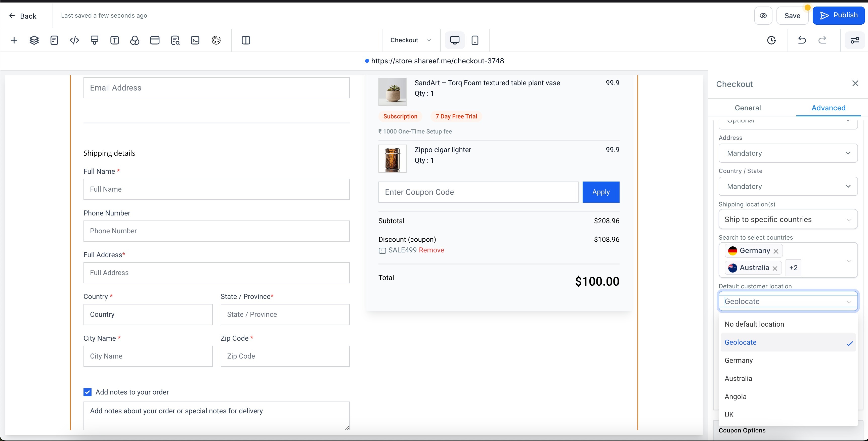
Task: Uncheck Add notes to your order
Action: coord(87,392)
